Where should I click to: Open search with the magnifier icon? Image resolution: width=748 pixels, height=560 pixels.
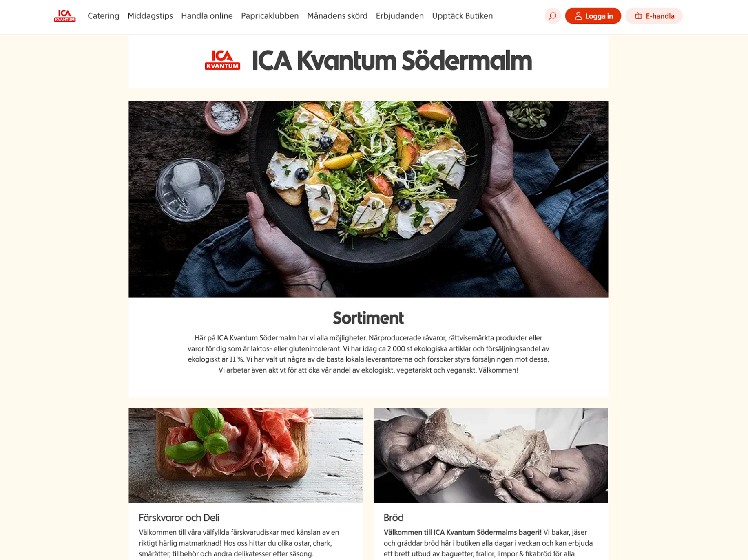[x=552, y=16]
